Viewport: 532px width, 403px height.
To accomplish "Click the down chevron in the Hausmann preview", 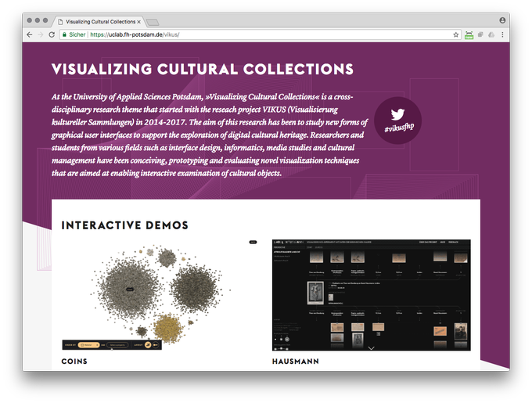I will point(371,347).
